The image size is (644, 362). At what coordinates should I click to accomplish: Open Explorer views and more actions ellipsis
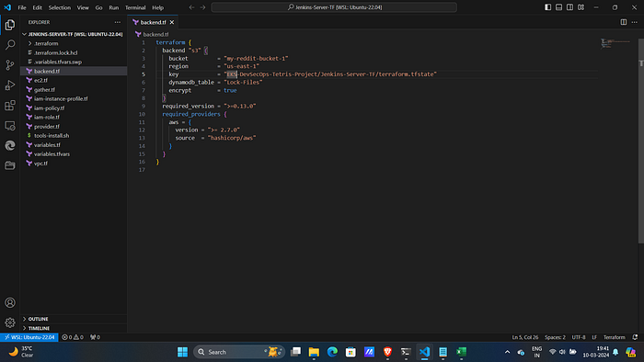pos(118,22)
